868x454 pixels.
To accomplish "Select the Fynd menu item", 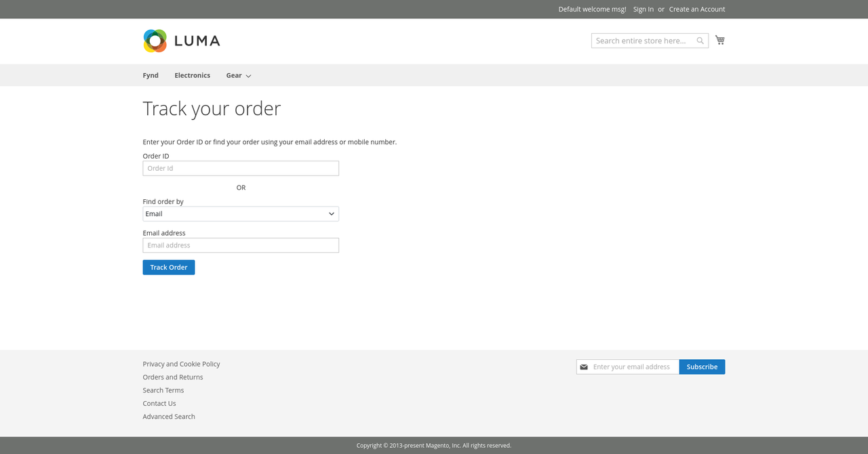I will click(150, 75).
